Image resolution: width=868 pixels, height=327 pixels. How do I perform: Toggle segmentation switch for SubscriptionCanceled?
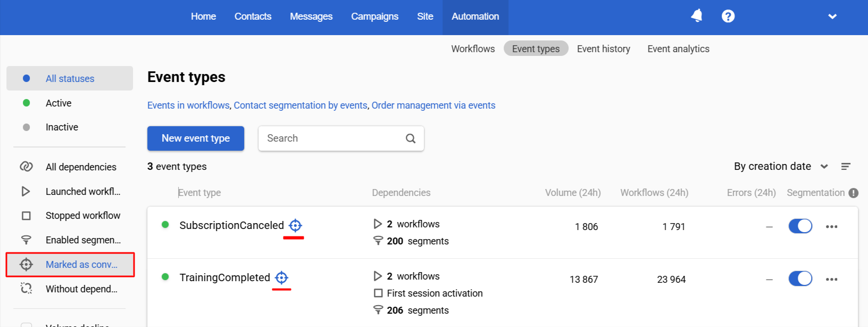click(800, 226)
